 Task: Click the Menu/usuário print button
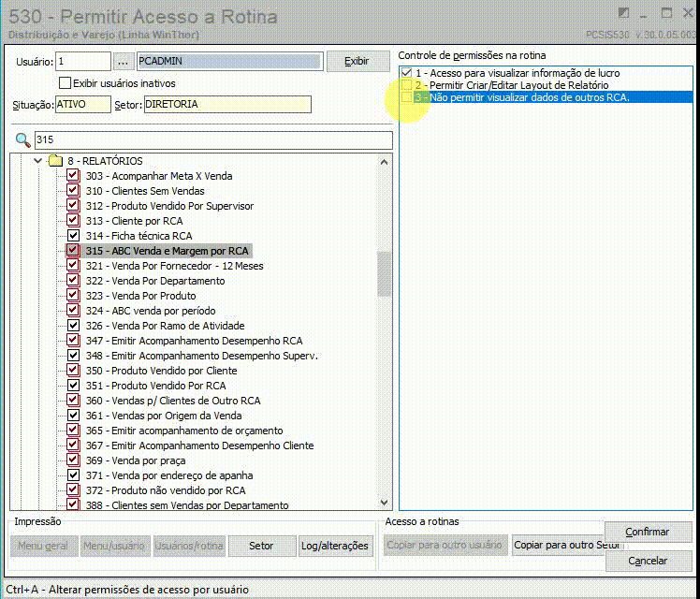click(114, 546)
